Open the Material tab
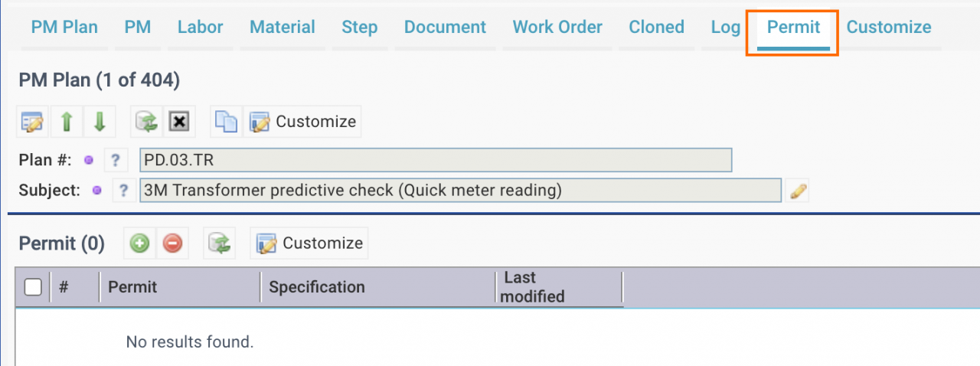This screenshot has width=980, height=366. tap(283, 28)
